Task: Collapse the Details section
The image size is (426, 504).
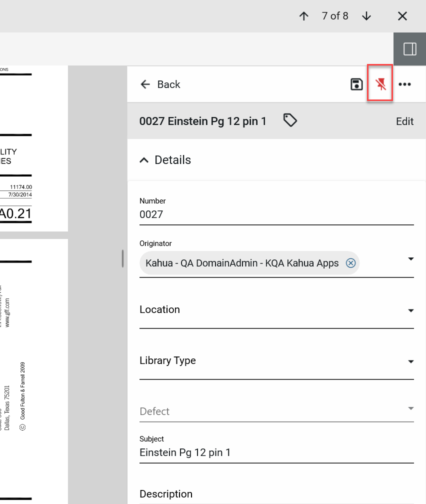Action: point(144,160)
